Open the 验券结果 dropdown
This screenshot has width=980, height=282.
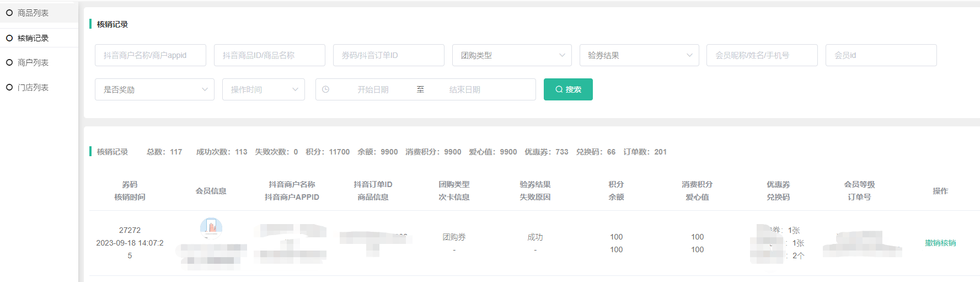click(x=639, y=55)
